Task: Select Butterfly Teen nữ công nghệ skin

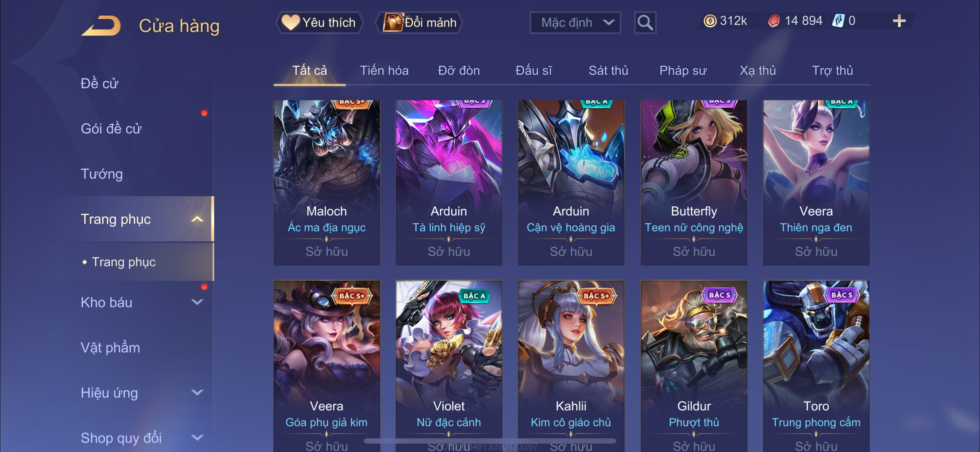Action: [694, 183]
